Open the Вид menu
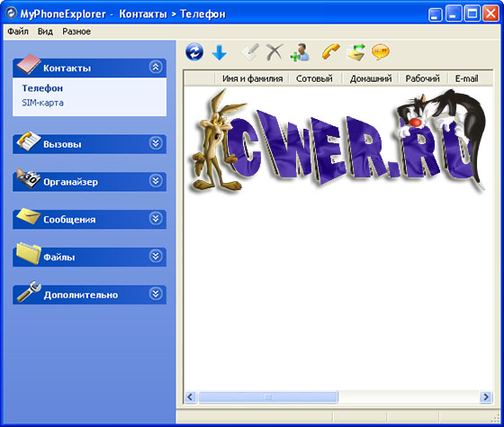504x427 pixels. (x=45, y=32)
